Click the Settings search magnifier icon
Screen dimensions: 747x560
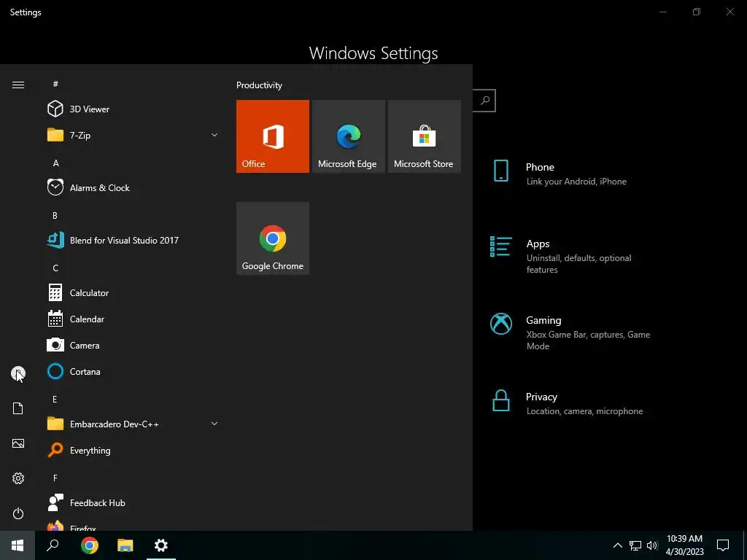click(x=485, y=101)
